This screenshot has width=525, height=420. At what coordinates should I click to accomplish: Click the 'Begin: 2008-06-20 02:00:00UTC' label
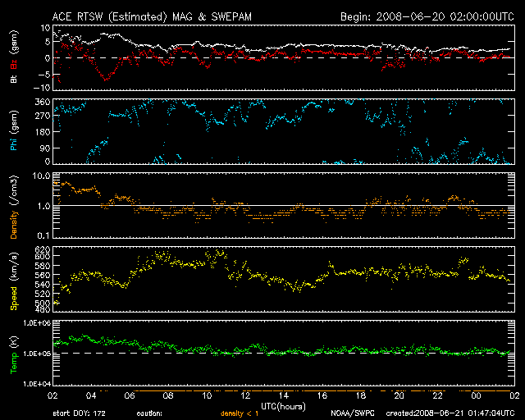427,16
